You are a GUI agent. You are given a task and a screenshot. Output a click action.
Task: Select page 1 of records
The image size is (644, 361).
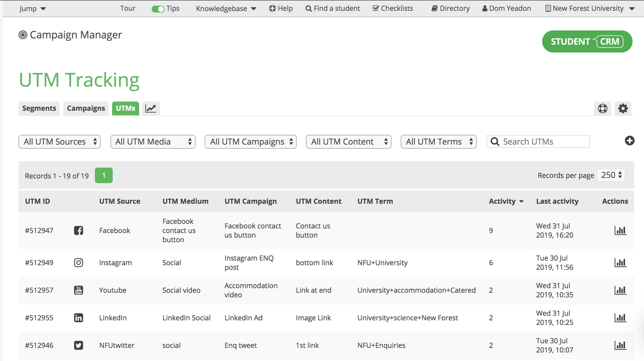tap(103, 175)
